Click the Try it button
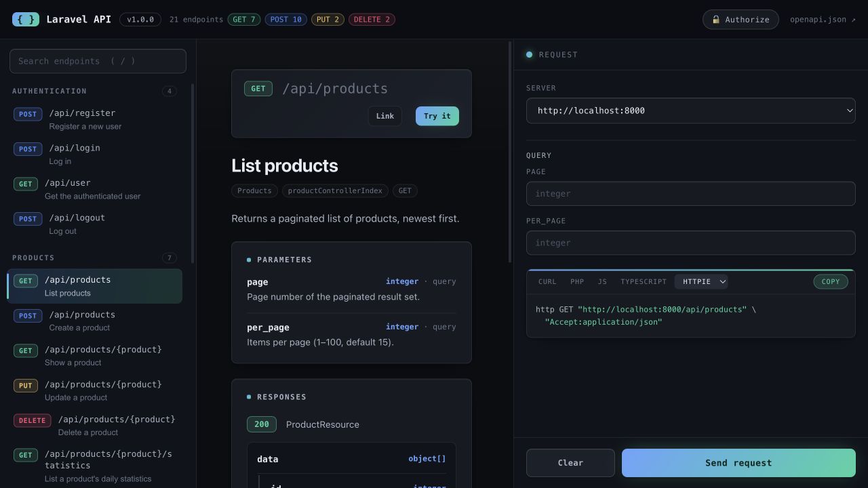The height and width of the screenshot is (488, 868). pyautogui.click(x=437, y=116)
